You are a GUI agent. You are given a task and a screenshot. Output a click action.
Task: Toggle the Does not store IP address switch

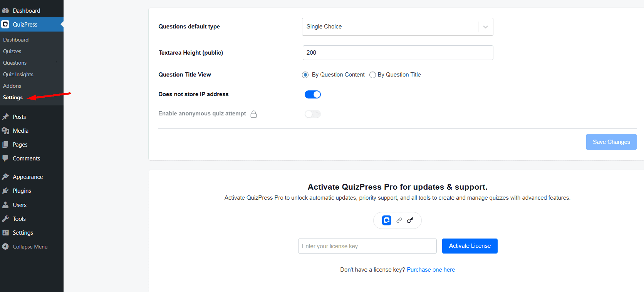313,94
